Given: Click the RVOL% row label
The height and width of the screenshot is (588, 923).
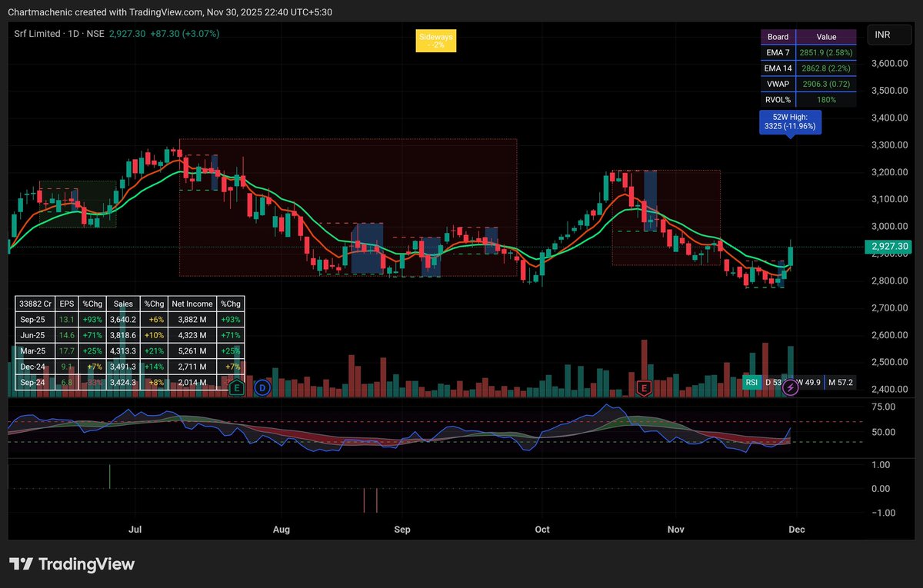Looking at the screenshot, I should 778,99.
